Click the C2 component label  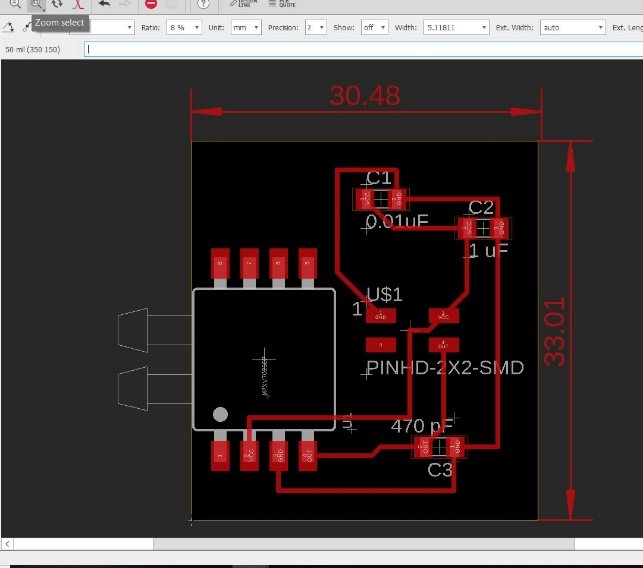[481, 208]
